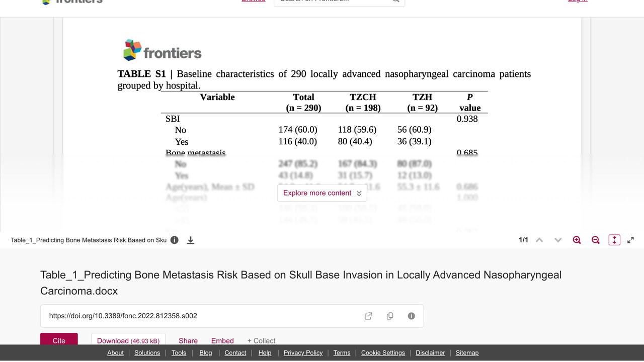Screen dimensions: 644x362
Task: Open the Privacy Policy footer link
Action: point(303,353)
